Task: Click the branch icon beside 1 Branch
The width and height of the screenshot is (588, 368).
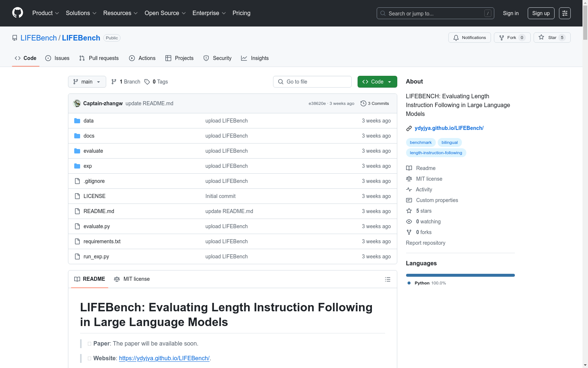Action: pos(114,82)
